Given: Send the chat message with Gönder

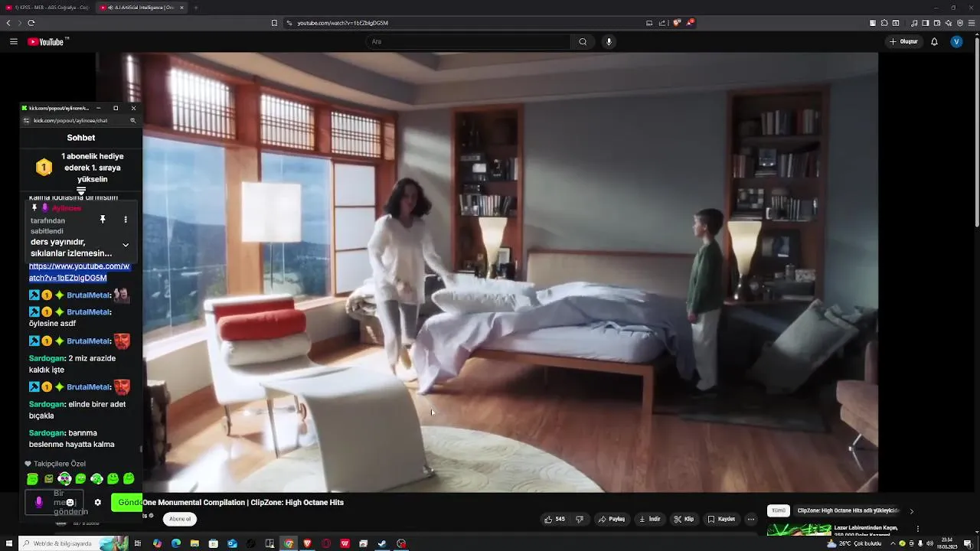Looking at the screenshot, I should 127,503.
